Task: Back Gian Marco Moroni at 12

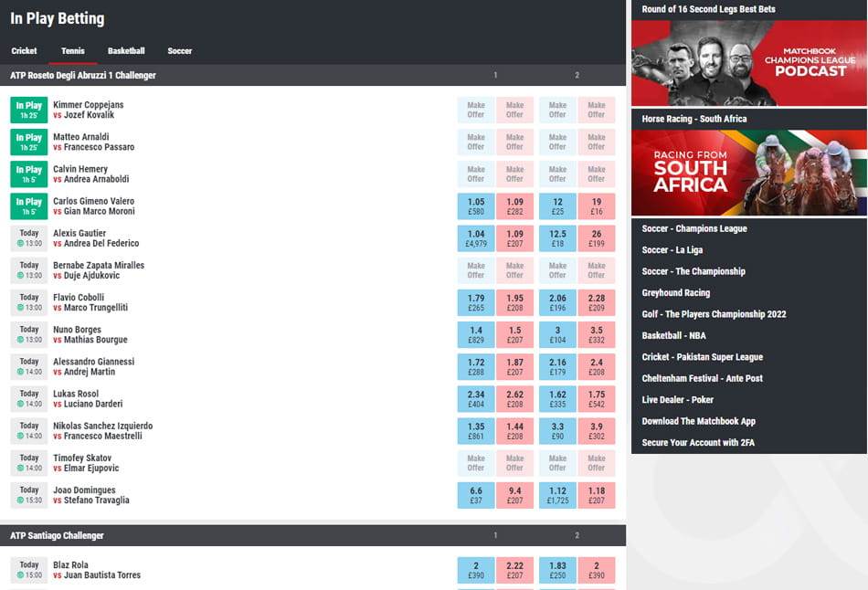Action: click(x=557, y=205)
